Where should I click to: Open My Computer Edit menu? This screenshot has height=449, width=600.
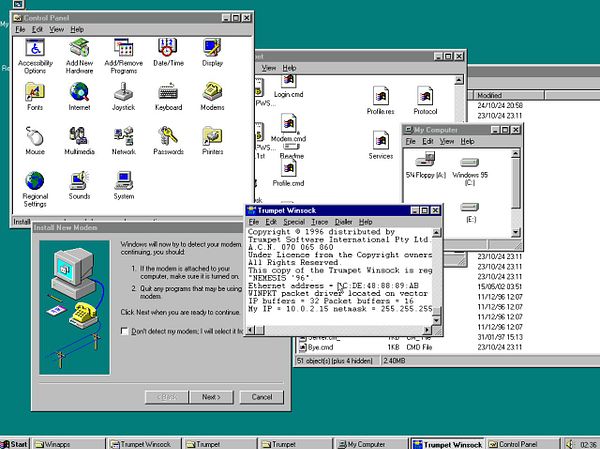pos(428,142)
